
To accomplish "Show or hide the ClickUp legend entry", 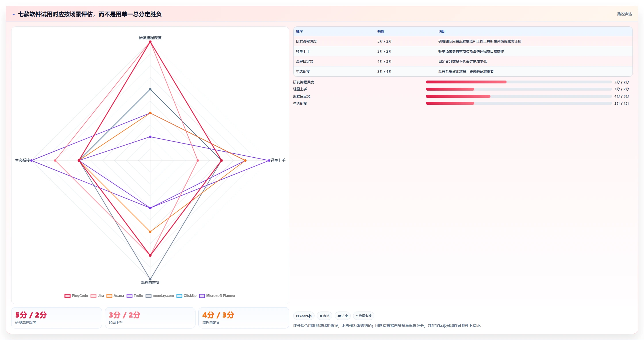I will pyautogui.click(x=186, y=296).
